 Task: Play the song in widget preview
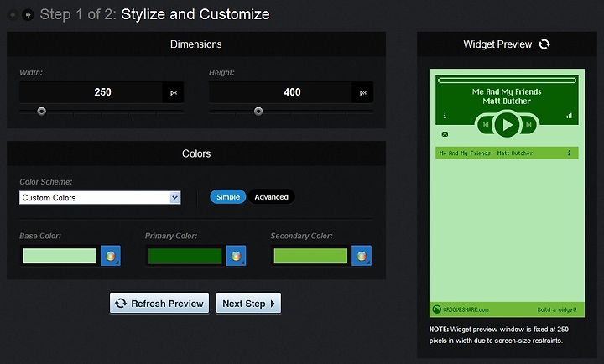(507, 124)
